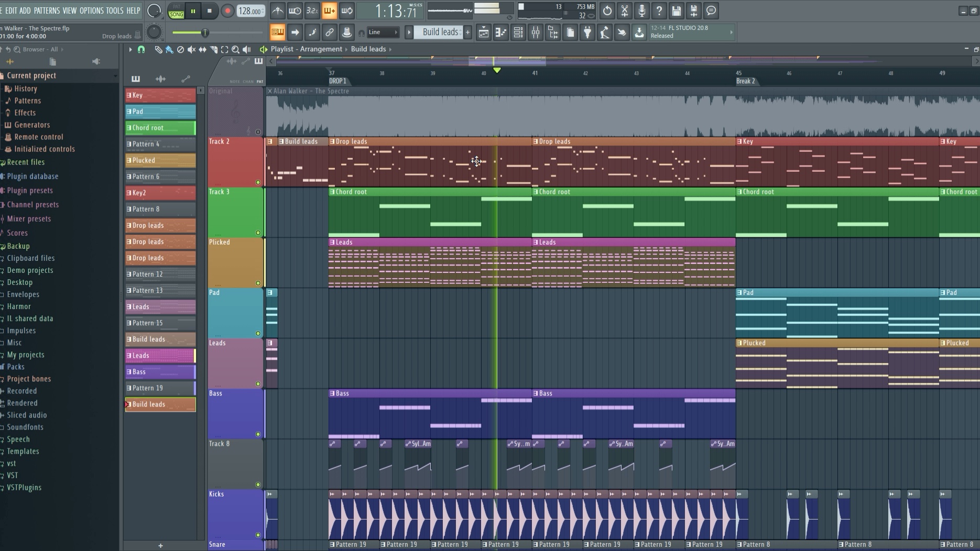
Task: Select the Playback speaker tool in playlist
Action: [x=246, y=49]
